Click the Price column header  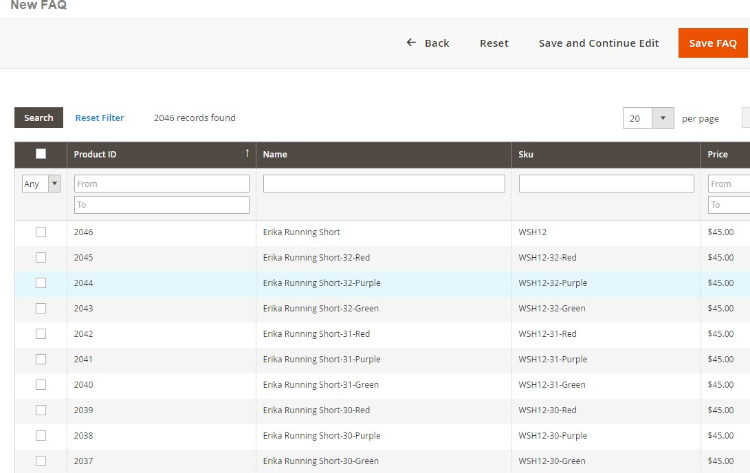(x=718, y=154)
